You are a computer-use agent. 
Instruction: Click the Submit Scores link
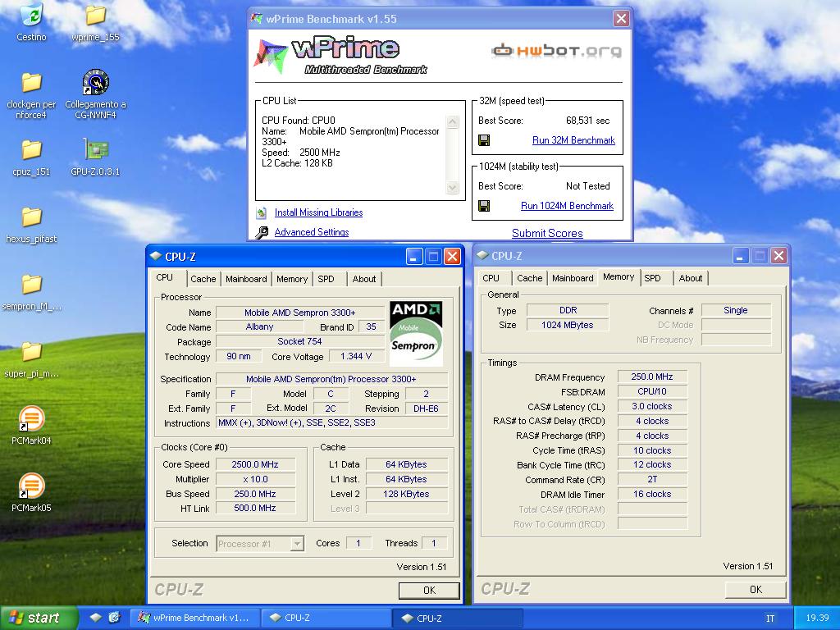click(x=547, y=233)
